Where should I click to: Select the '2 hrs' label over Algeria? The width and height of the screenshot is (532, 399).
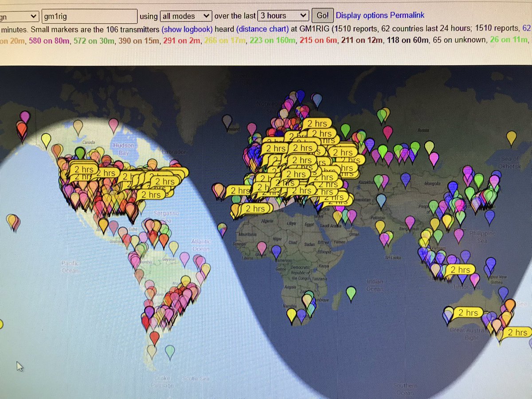254,208
